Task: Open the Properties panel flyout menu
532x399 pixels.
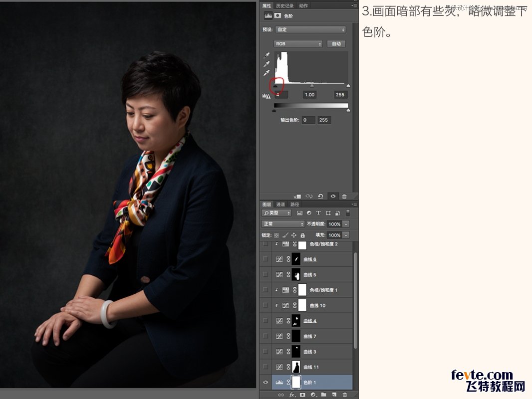Action: point(354,6)
